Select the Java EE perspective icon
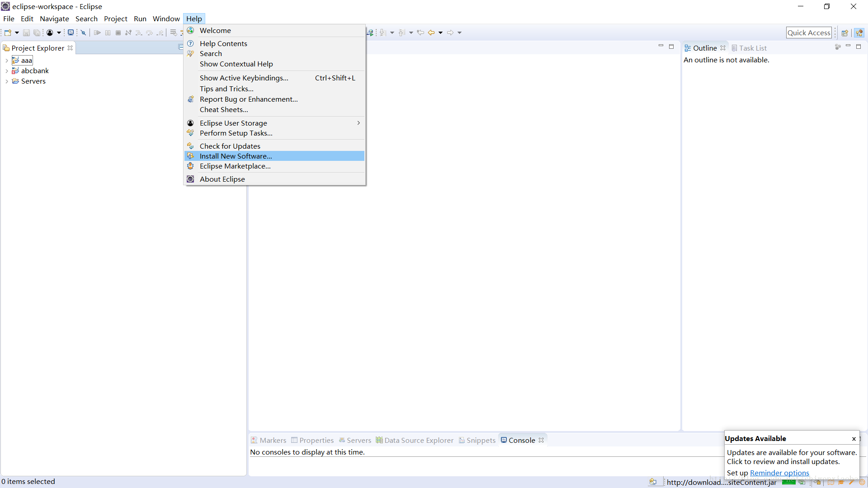This screenshot has height=488, width=868. [859, 33]
